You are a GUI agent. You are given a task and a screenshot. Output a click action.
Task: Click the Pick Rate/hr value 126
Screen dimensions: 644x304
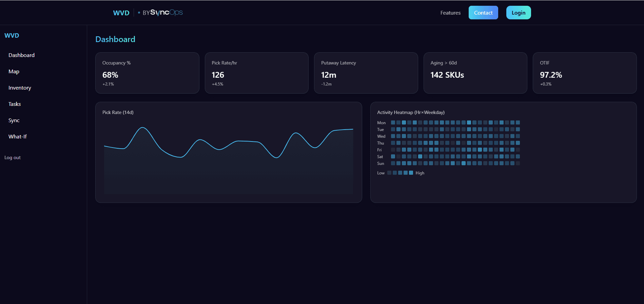(218, 75)
